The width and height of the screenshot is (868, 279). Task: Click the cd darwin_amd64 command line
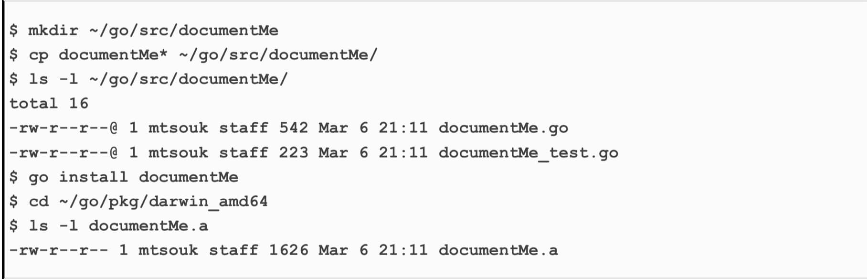click(138, 202)
